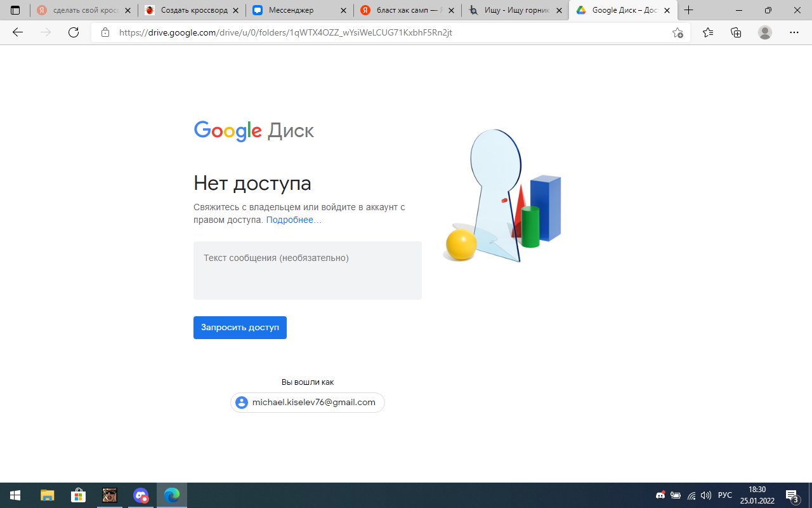This screenshot has width=812, height=508.
Task: Click the browser refresh icon
Action: 74,32
